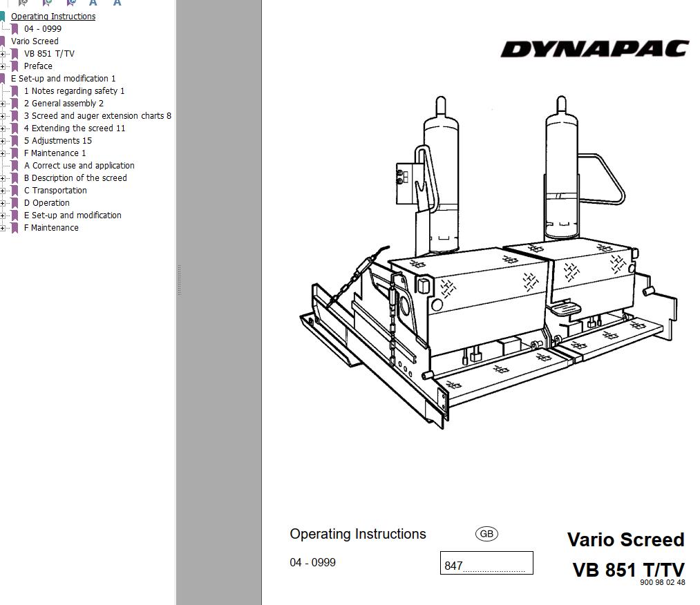The height and width of the screenshot is (605, 700).
Task: Click '900 98 02 48' part number text
Action: point(663,582)
